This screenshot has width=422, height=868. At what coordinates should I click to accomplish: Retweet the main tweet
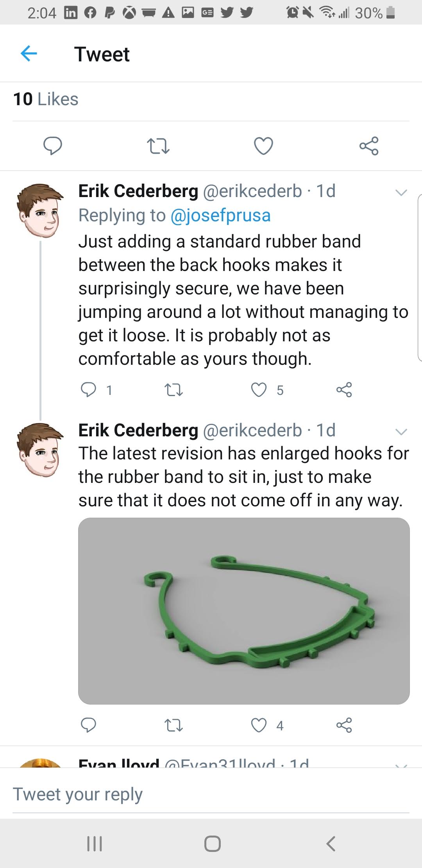pyautogui.click(x=158, y=146)
